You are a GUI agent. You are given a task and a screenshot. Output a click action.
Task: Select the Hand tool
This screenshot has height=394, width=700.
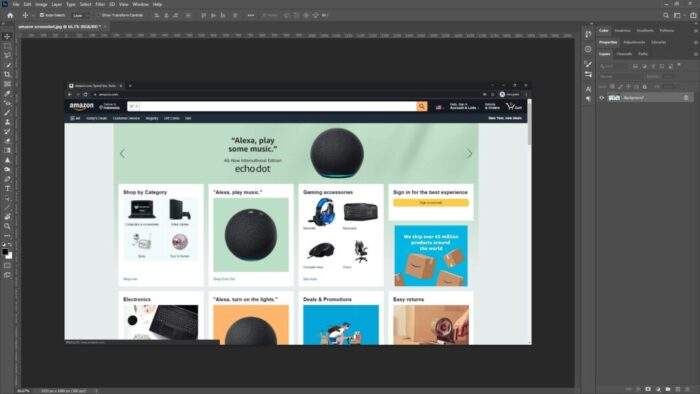pyautogui.click(x=7, y=217)
